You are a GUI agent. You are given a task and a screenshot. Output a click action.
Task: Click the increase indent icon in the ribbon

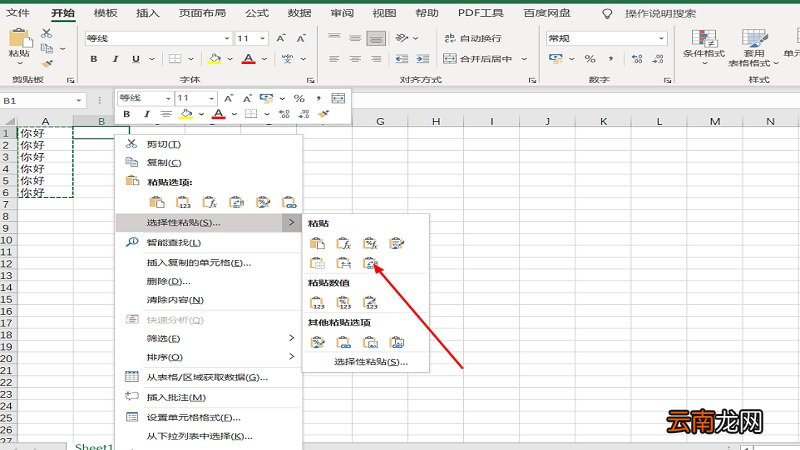[423, 59]
